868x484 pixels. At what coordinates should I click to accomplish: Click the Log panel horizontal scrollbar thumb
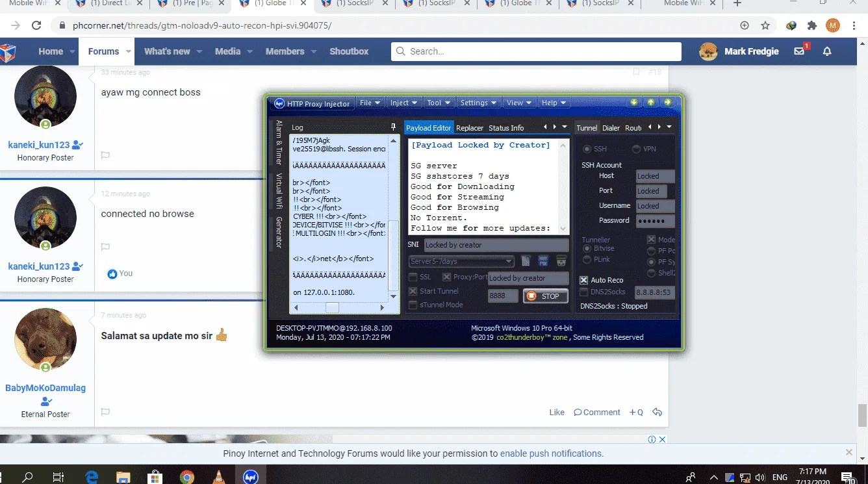tap(332, 307)
